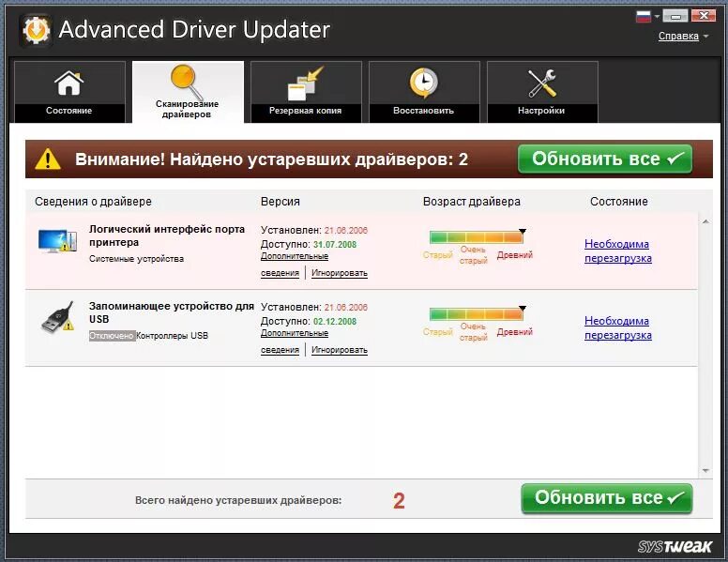
Task: Click Необходима перезагрузка for printer port driver
Action: pyautogui.click(x=618, y=251)
